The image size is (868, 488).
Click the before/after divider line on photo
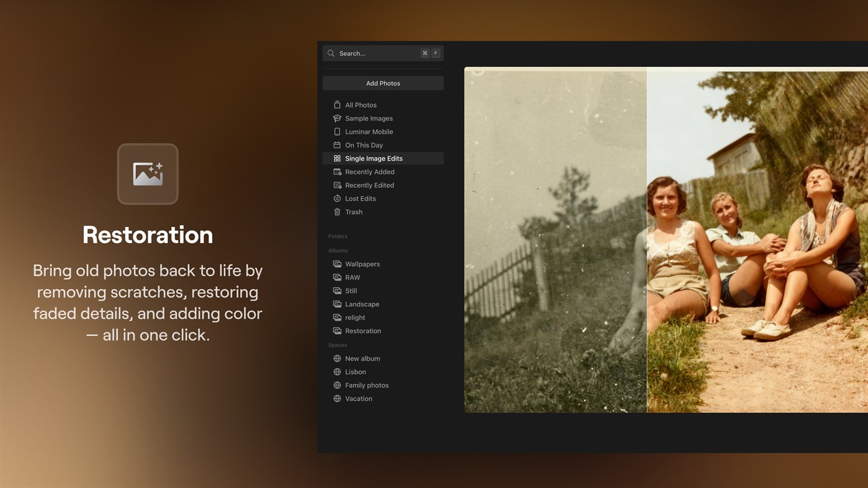[x=647, y=240]
